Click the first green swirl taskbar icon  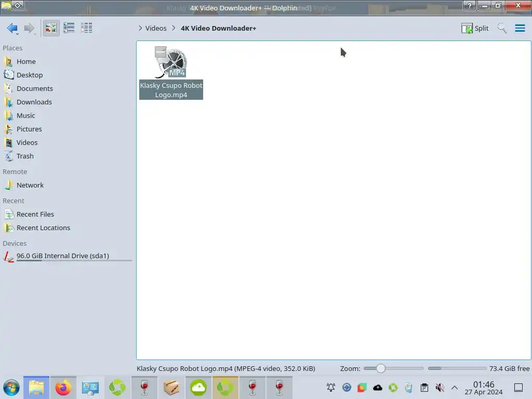(117, 388)
